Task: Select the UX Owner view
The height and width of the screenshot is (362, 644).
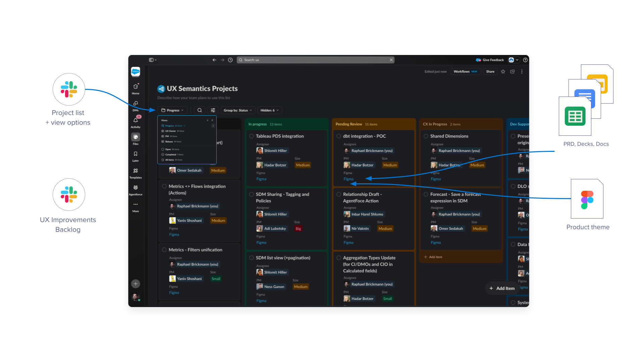Action: [x=173, y=131]
